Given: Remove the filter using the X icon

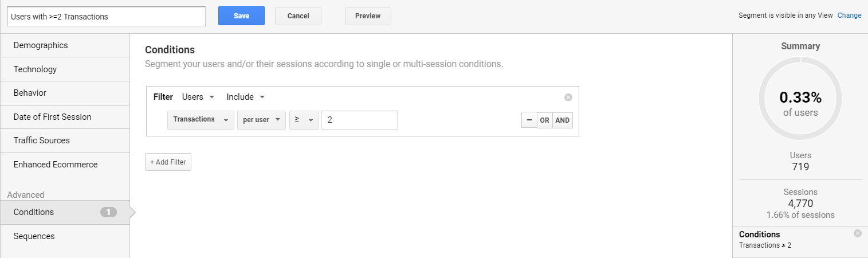Looking at the screenshot, I should coord(568,97).
